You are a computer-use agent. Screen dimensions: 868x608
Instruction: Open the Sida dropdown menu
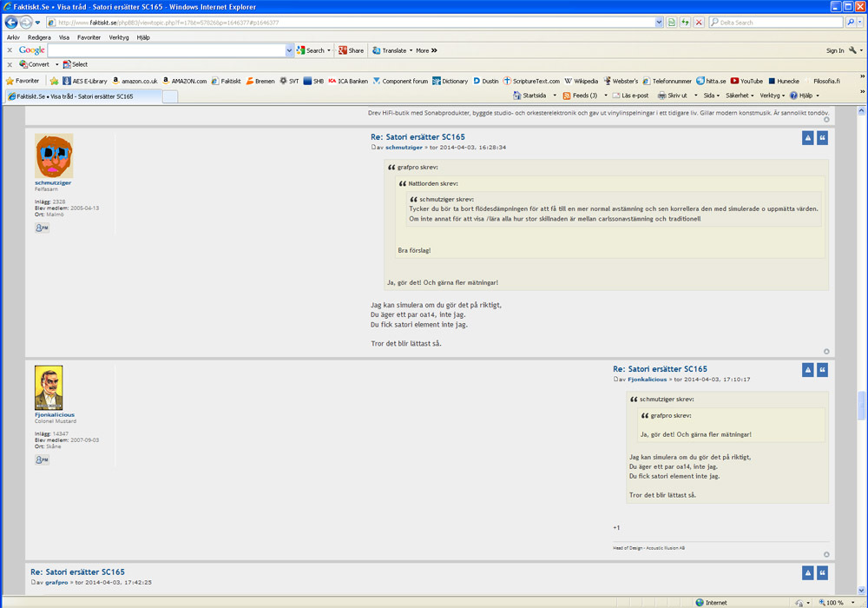pyautogui.click(x=712, y=96)
